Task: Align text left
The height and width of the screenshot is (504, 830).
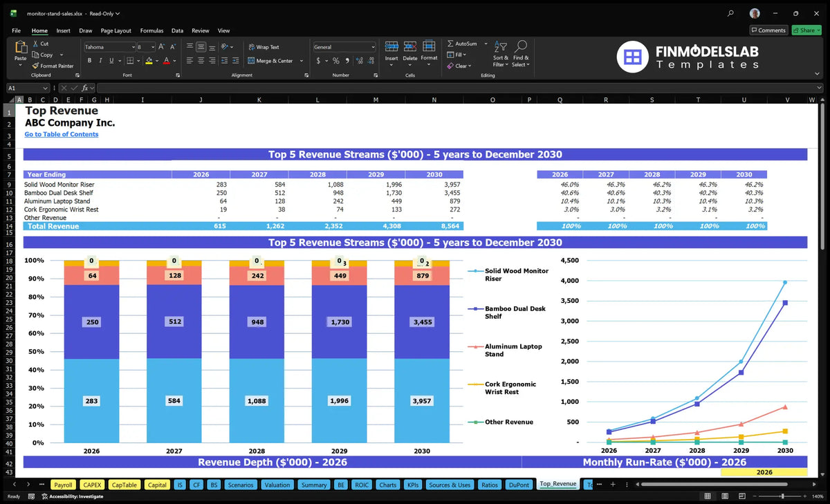Action: (x=190, y=61)
